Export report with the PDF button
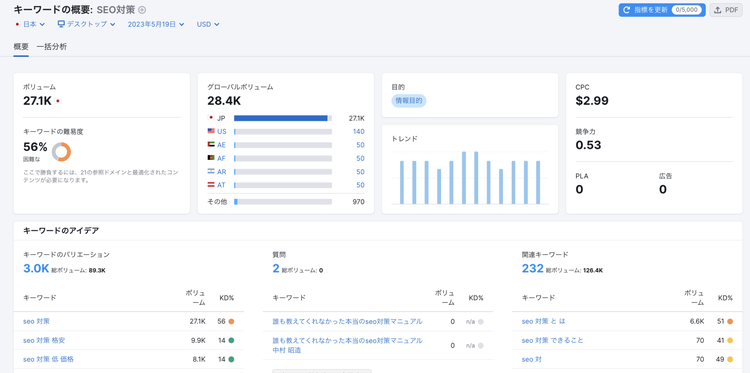 click(x=726, y=10)
